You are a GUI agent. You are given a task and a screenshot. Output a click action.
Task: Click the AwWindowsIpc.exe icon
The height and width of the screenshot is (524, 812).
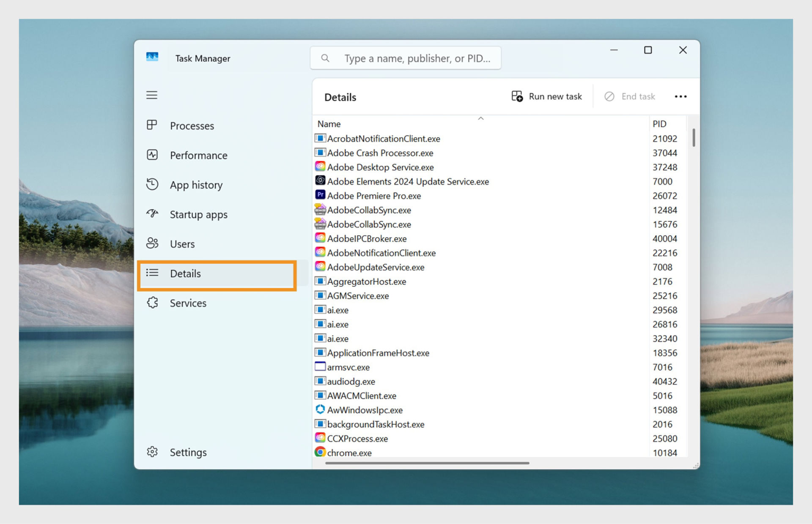[321, 409]
